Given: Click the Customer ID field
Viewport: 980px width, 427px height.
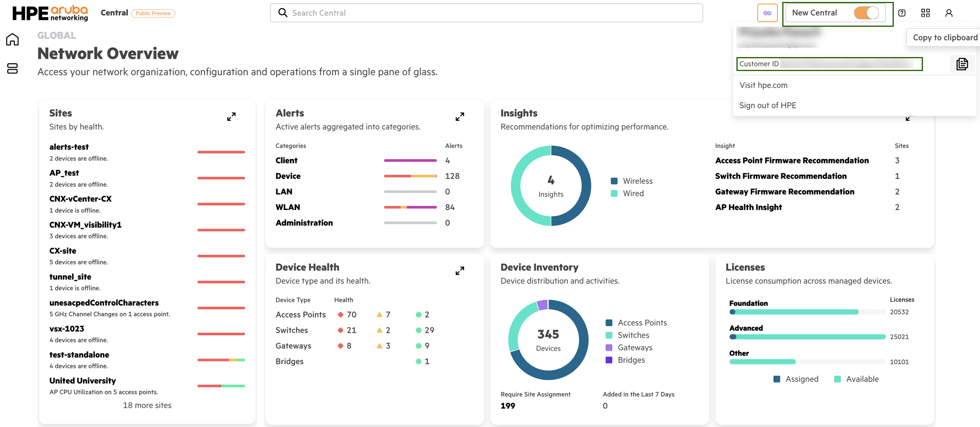Looking at the screenshot, I should 829,64.
